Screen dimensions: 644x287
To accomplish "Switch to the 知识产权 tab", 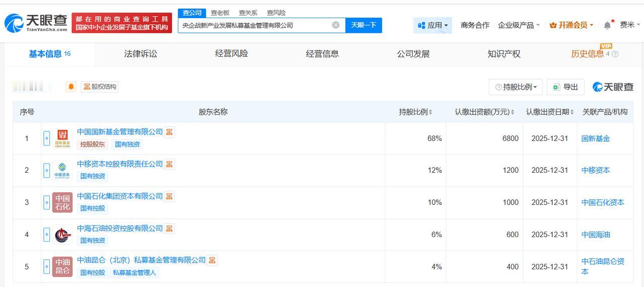I will point(504,54).
